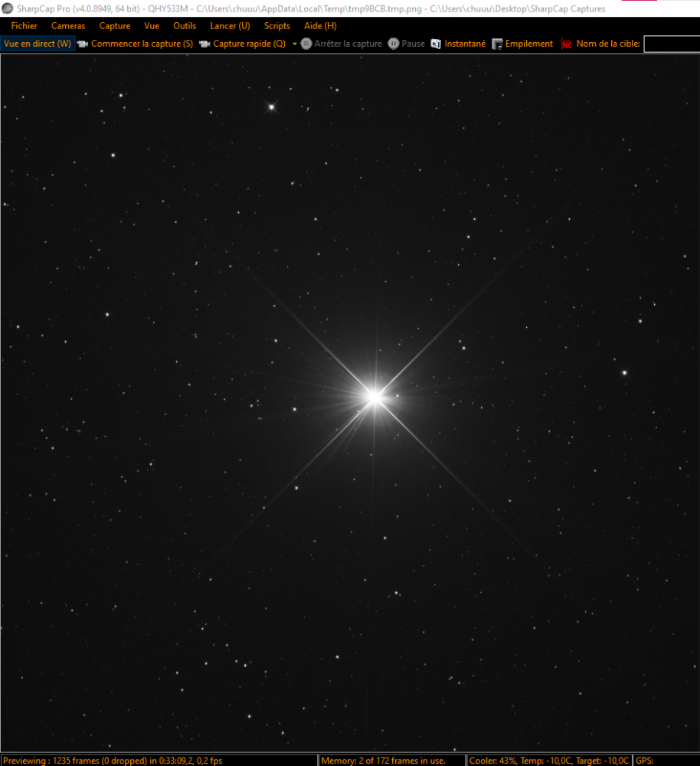The height and width of the screenshot is (766, 700).
Task: Open the Aide (H) menu
Action: tap(320, 26)
